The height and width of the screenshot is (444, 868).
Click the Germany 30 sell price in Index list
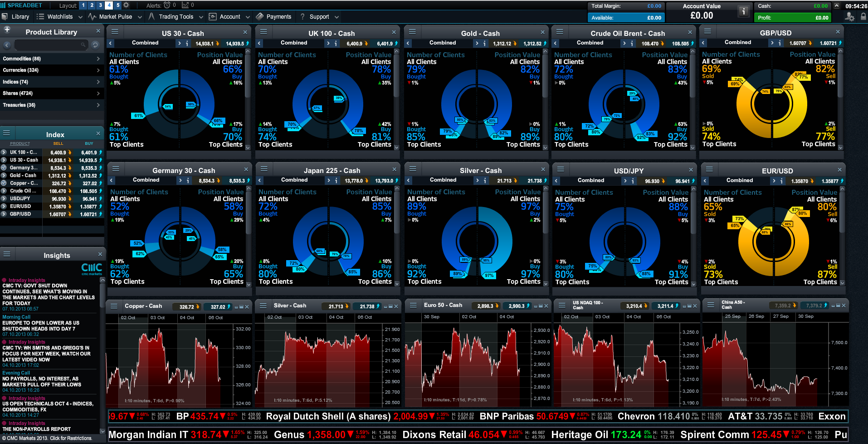[x=58, y=168]
